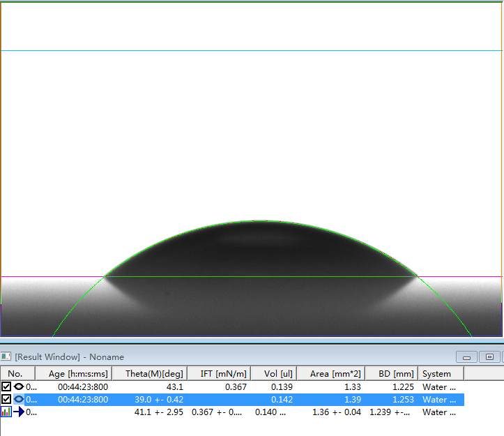Click the BD [mm] column header
Image resolution: width=504 pixels, height=436 pixels.
[392, 374]
